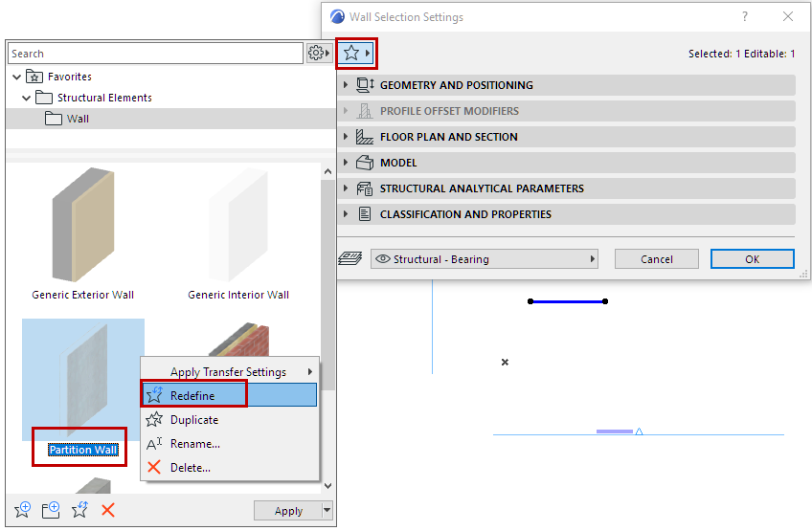Expand Structural Analytical Parameters panel
812x531 pixels.
click(x=346, y=188)
